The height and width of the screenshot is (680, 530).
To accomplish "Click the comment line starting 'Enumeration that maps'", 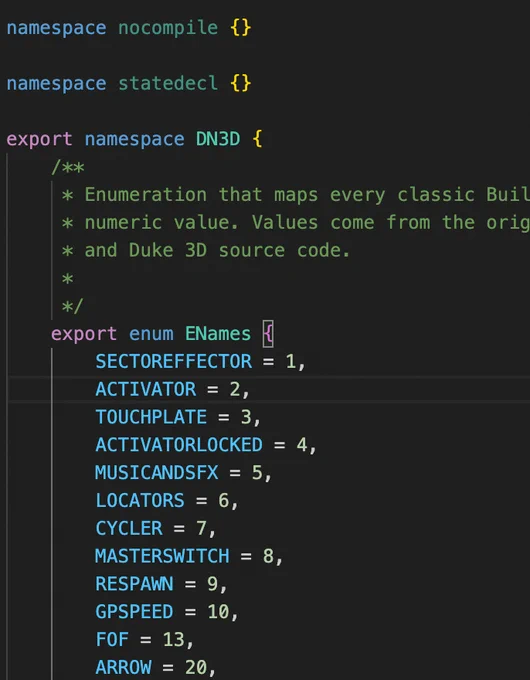I will (295, 195).
